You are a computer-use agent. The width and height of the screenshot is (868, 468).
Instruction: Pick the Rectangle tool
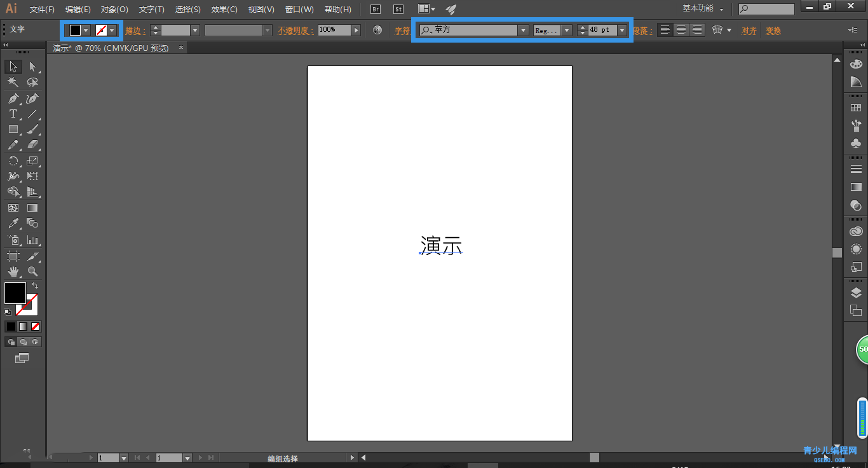pos(13,130)
